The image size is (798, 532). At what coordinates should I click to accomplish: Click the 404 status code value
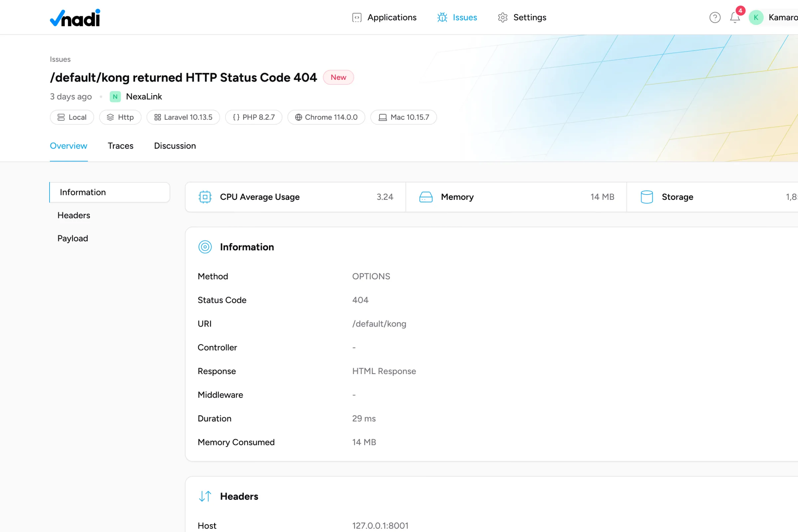pyautogui.click(x=360, y=300)
